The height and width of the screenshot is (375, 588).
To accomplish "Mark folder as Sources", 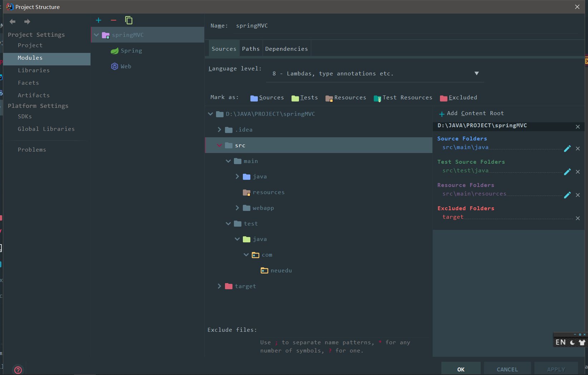I will coord(267,98).
